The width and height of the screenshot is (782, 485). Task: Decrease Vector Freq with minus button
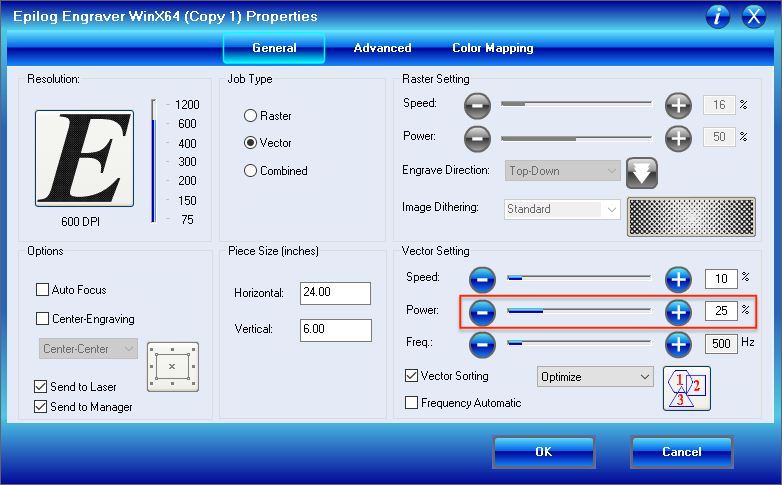(x=482, y=344)
